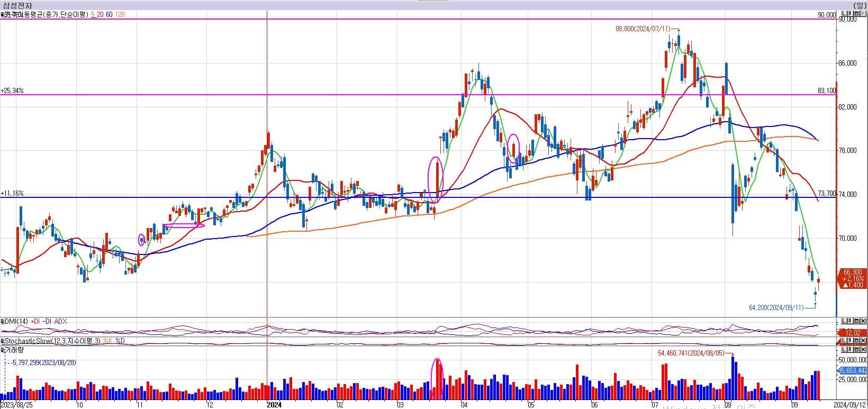
Task: Click the StochasticSlow(12,3,지수이평,3) title
Action: (52, 341)
